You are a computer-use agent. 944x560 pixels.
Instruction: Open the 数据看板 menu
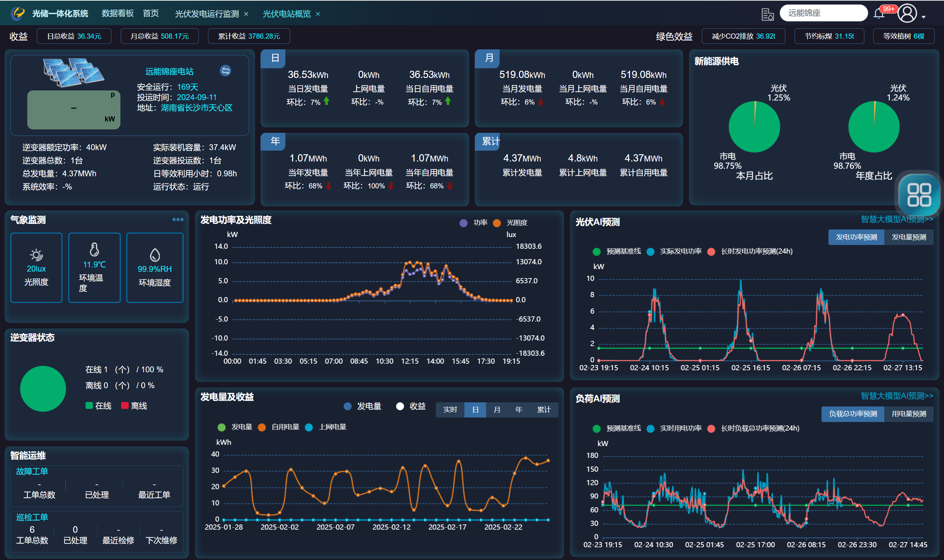(x=117, y=13)
